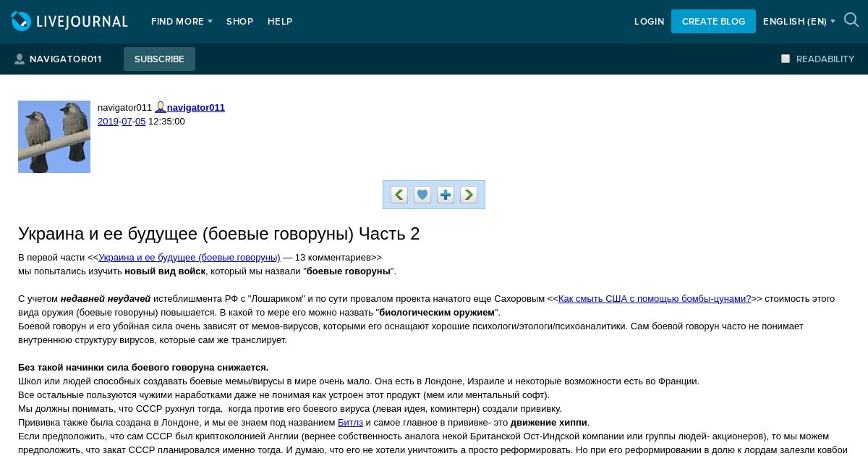Enable the Readability checkbox
The height and width of the screenshot is (456, 868).
click(786, 59)
